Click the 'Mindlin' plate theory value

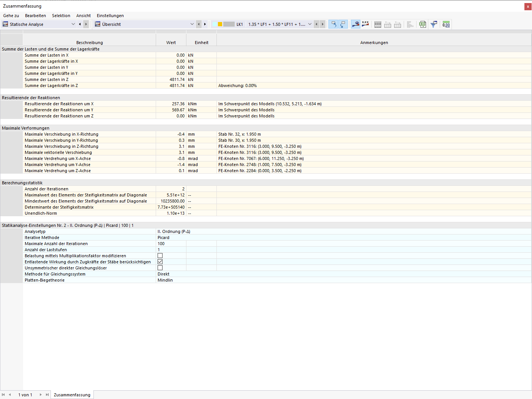[165, 280]
